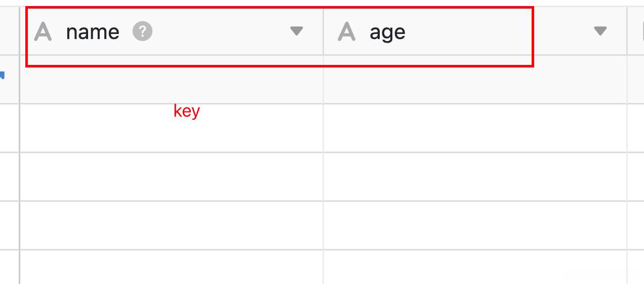Select name cell two rows below 'key'

point(171,225)
